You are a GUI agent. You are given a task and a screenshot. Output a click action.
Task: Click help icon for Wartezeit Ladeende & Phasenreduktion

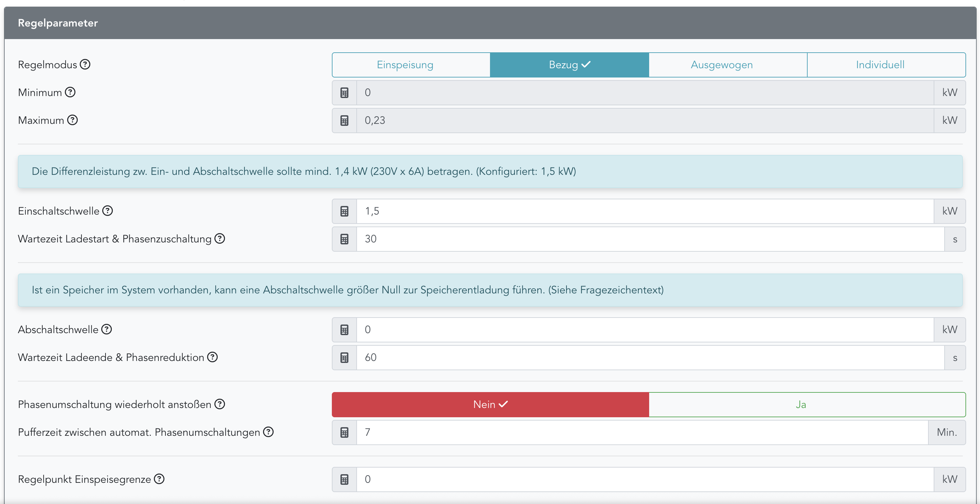212,357
